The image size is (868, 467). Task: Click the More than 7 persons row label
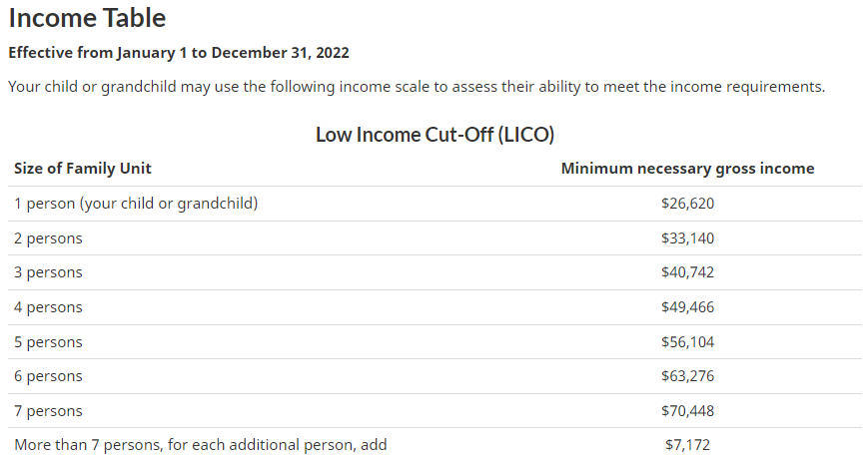coord(200,445)
